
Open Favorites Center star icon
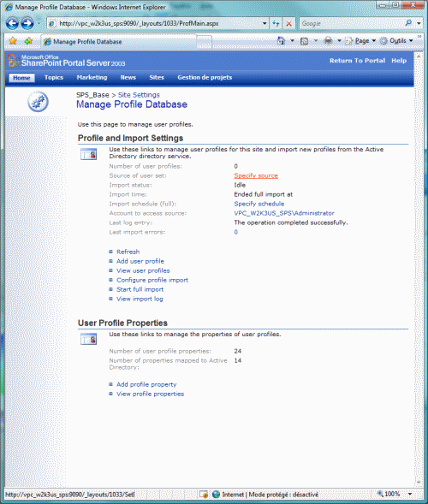(x=13, y=41)
